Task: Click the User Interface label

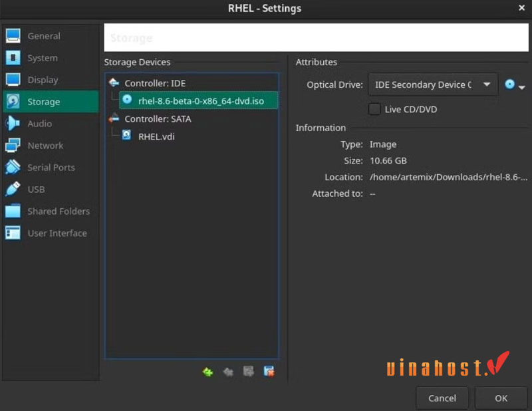Action: pos(57,233)
